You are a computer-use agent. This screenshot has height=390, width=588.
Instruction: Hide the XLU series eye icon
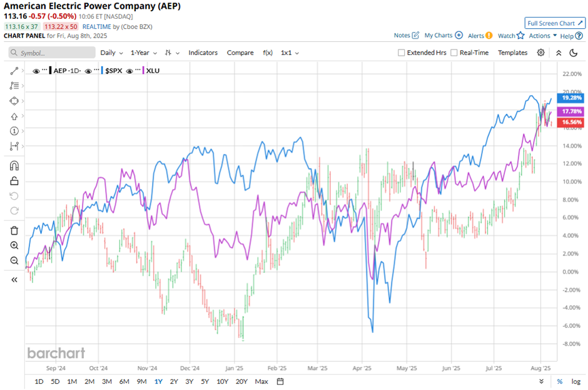[129, 71]
